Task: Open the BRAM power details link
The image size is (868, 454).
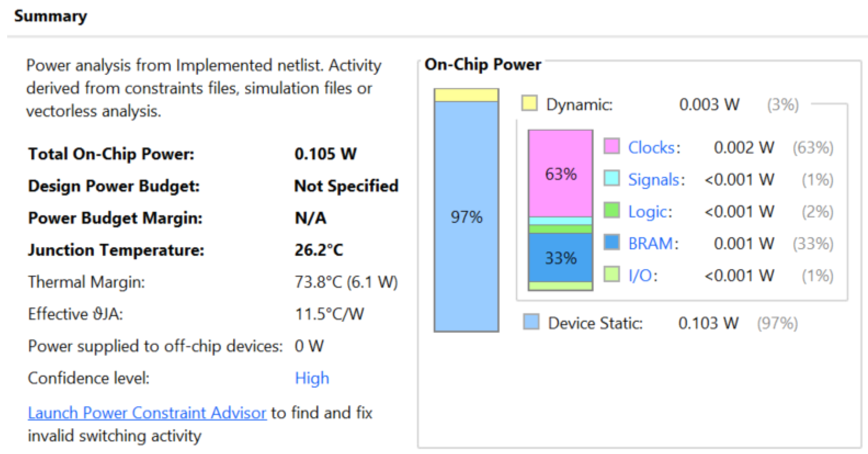Action: tap(650, 244)
